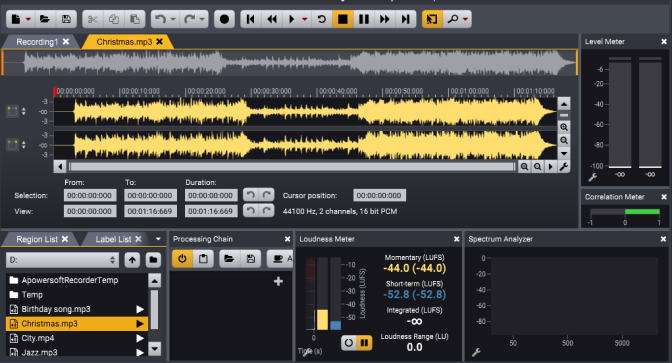Switch to the Label List tab
Screen dimensions: 672x363
pyautogui.click(x=113, y=239)
